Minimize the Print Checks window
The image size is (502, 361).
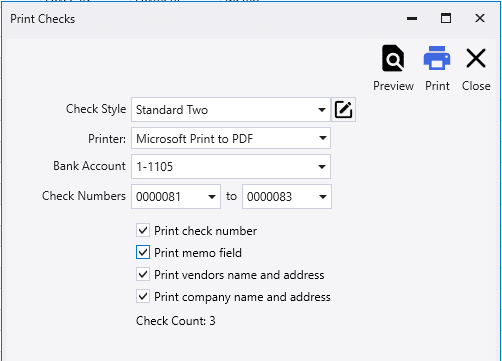(412, 18)
